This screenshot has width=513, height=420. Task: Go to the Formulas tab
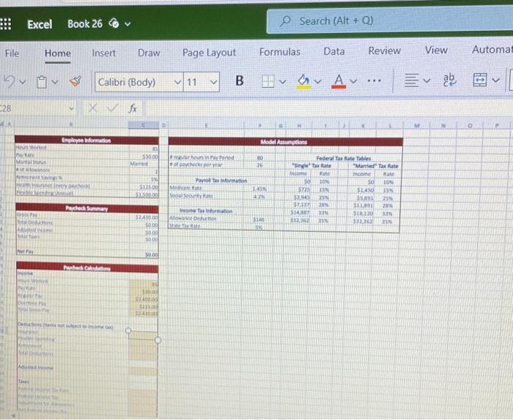point(280,52)
